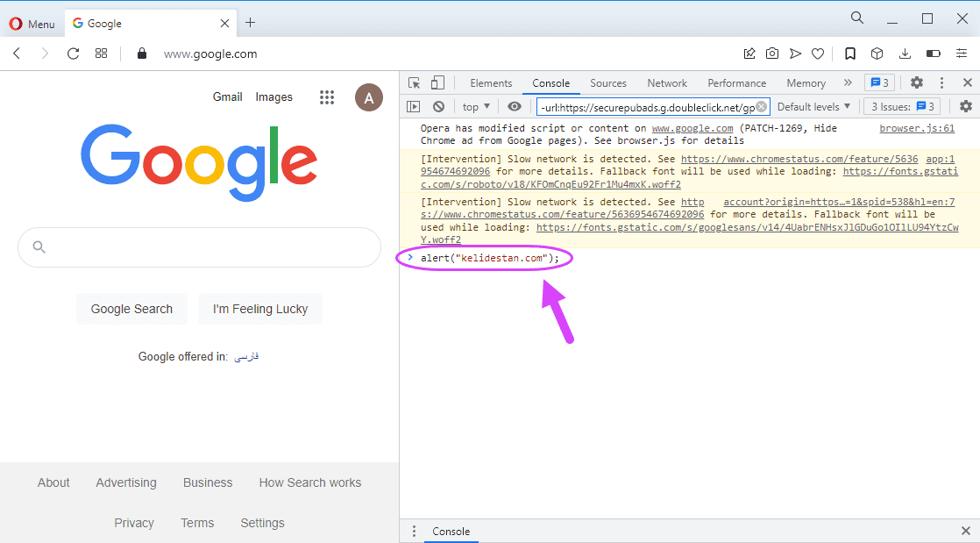Click the Google Search button
This screenshot has height=543, width=980.
click(x=131, y=309)
